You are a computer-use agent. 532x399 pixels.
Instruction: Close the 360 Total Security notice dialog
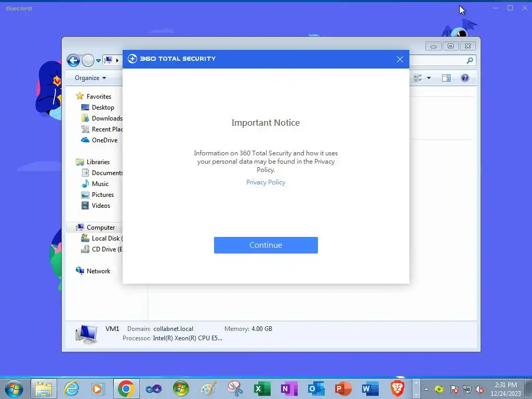(x=400, y=59)
